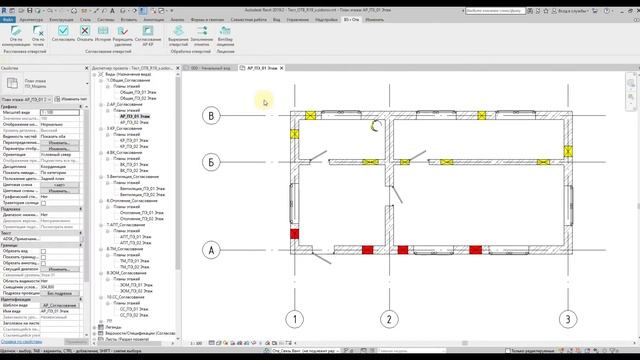This screenshot has height=360, width=640.
Task: Toggle the Показать границу обрезки checkbox
Action: tap(44, 257)
